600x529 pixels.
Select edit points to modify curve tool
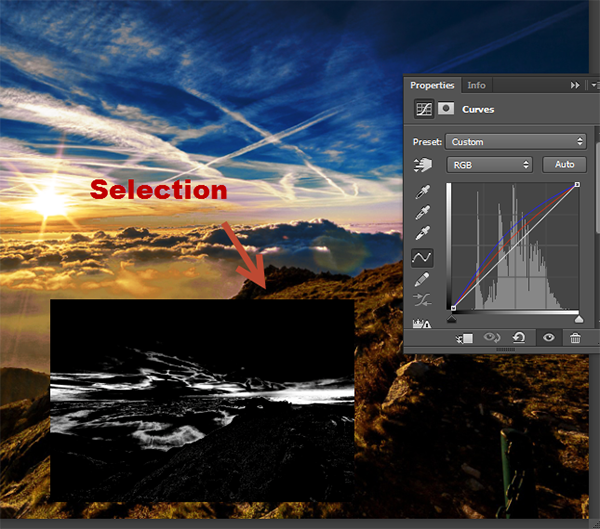pos(423,257)
